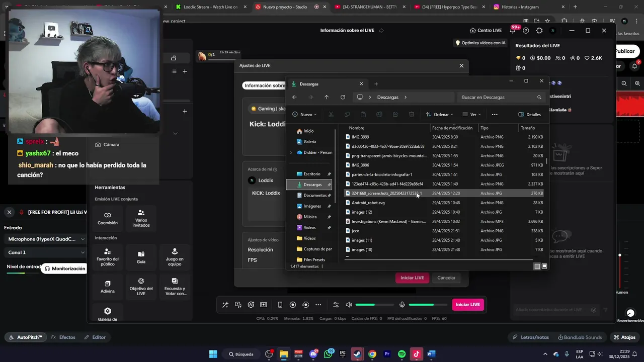Open the Ordenar dropdown menu

click(x=439, y=115)
